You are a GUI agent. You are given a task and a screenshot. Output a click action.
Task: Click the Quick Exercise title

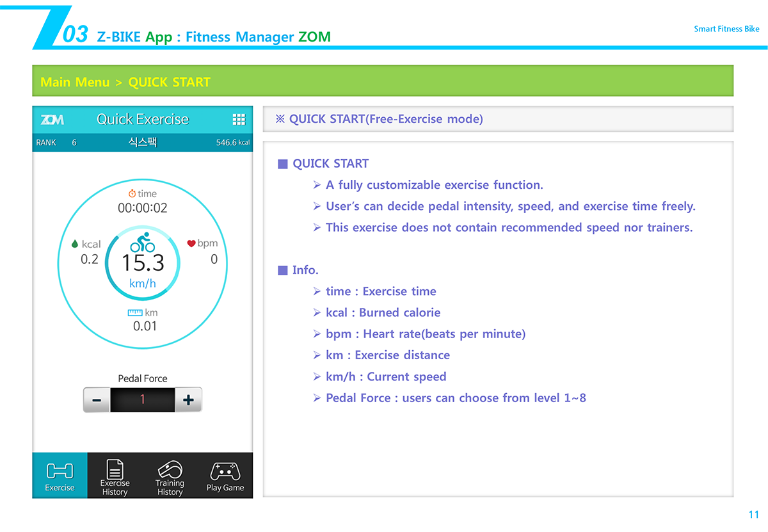(x=143, y=120)
